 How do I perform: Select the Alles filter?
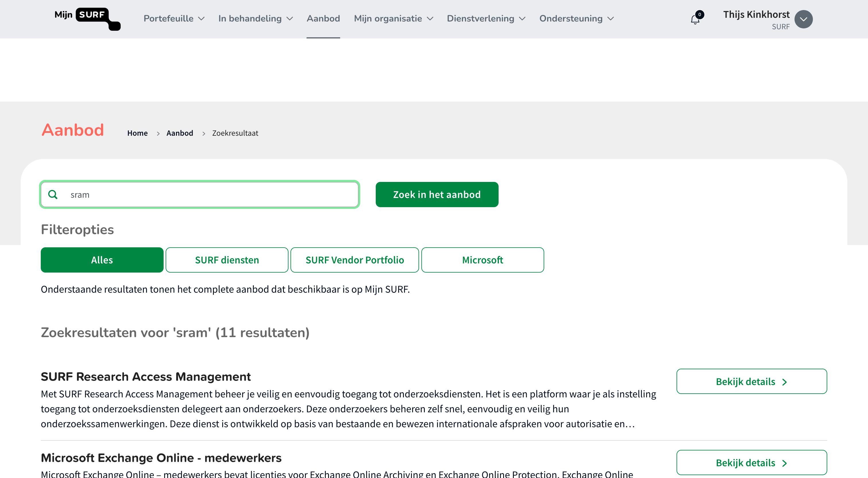(102, 260)
